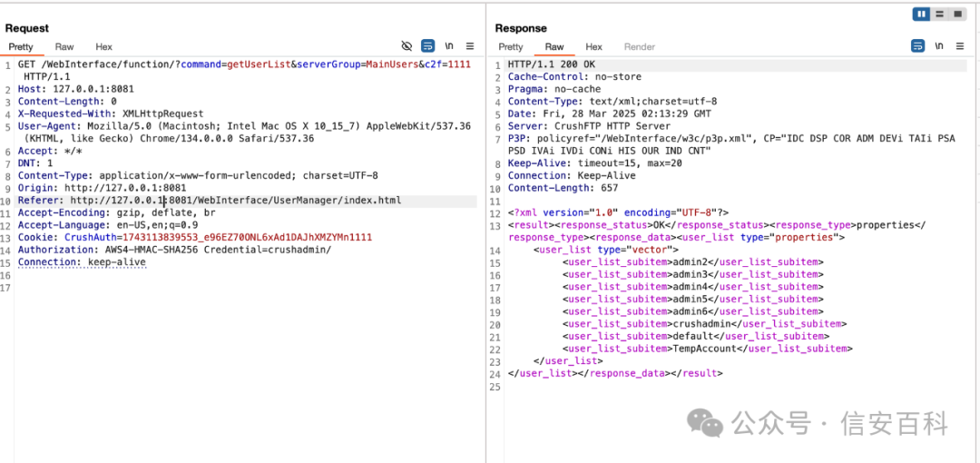Switch to the Request Hex tab
Image resolution: width=980 pixels, height=463 pixels.
click(x=103, y=47)
